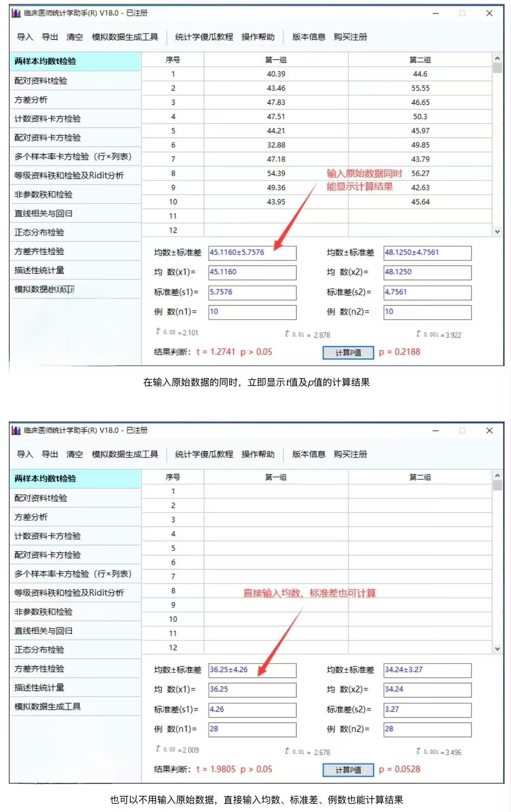Screen dimensions: 511x812
Task: Click the app icon in the empty-table window title bar
Action: (16, 431)
